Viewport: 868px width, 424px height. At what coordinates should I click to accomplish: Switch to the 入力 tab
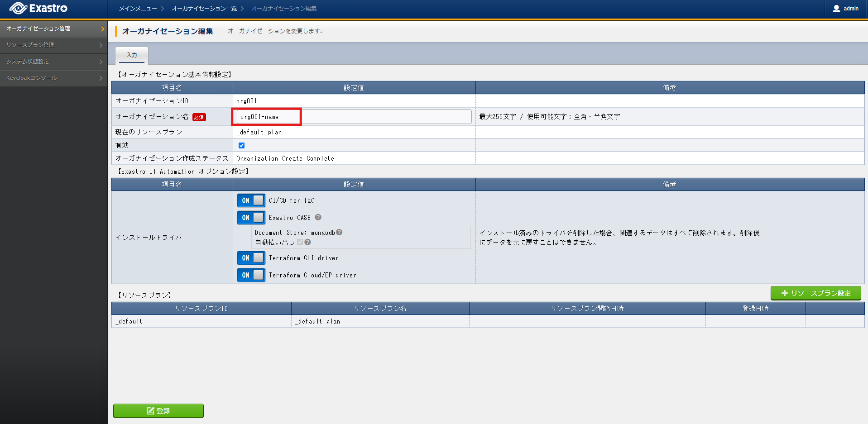tap(132, 55)
